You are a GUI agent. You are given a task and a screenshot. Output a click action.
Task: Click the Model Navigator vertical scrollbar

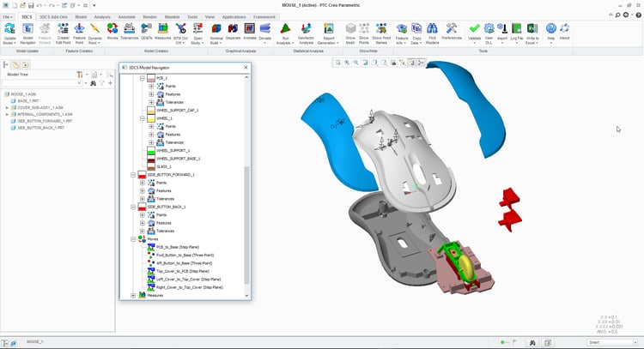pyautogui.click(x=246, y=226)
